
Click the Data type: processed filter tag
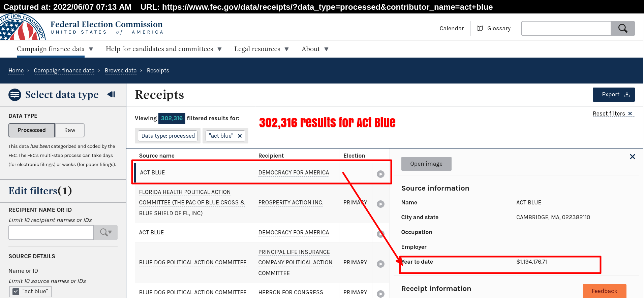[168, 136]
